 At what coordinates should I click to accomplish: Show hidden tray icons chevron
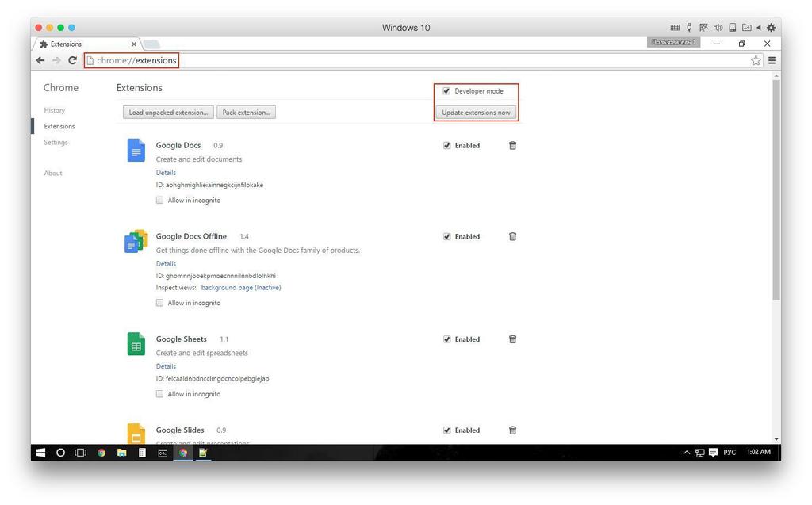click(x=687, y=452)
